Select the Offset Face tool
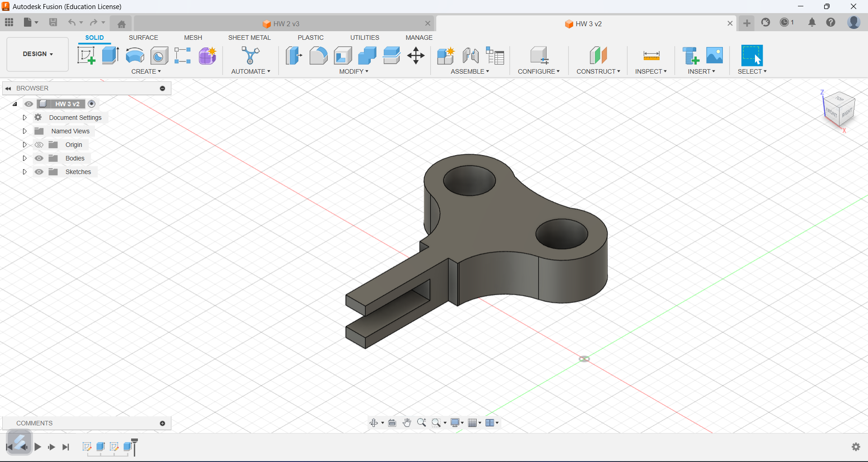 (x=392, y=56)
